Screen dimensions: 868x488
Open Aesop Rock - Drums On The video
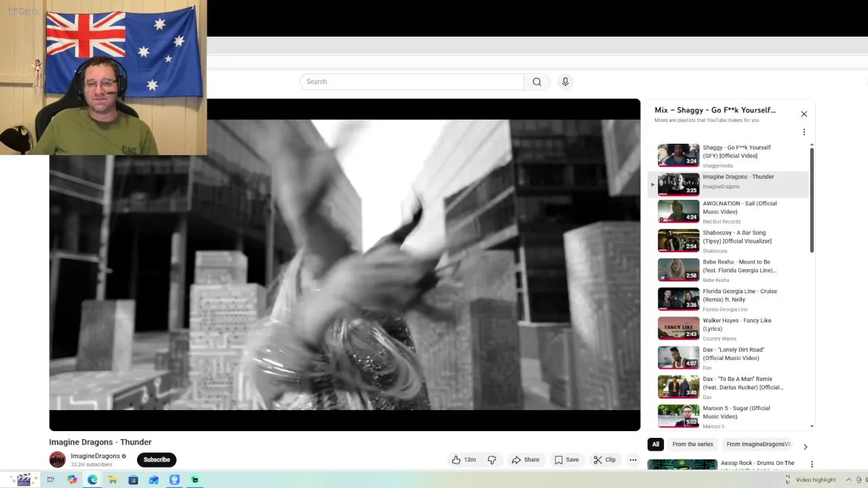click(x=757, y=463)
